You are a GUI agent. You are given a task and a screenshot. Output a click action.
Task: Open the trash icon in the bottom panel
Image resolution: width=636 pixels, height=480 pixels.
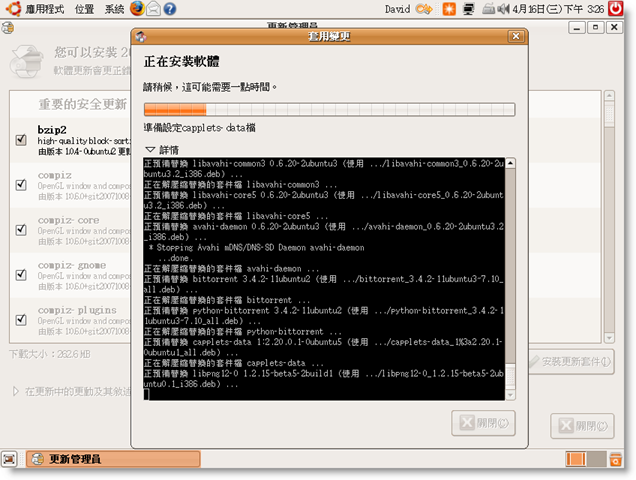click(x=615, y=459)
